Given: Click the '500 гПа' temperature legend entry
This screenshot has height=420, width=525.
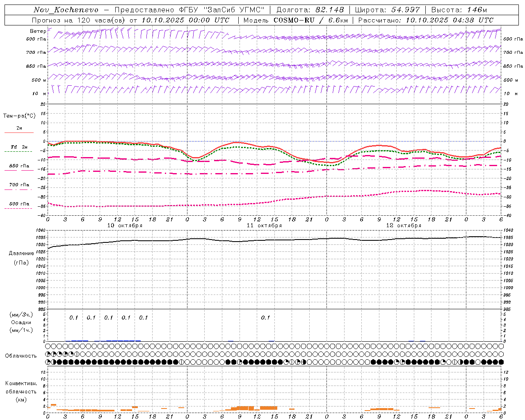Looking at the screenshot, I should 19,204.
